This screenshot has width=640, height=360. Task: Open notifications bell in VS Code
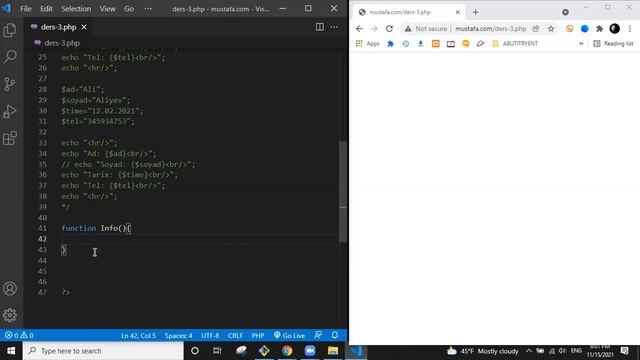(x=335, y=336)
